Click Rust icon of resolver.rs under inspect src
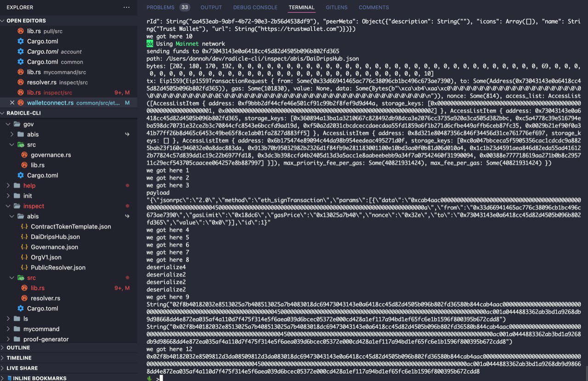The width and height of the screenshot is (588, 381). click(x=24, y=298)
